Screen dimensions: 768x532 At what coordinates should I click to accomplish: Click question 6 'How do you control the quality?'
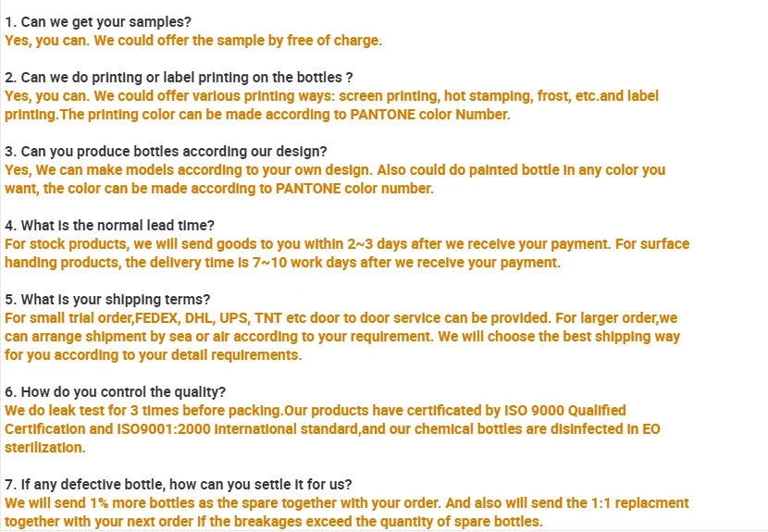[x=115, y=392]
